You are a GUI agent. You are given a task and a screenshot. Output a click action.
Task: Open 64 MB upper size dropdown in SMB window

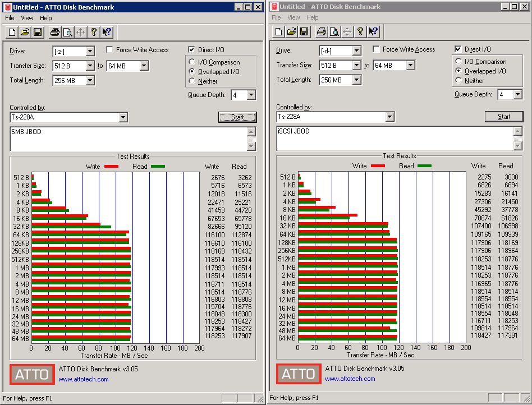pos(144,66)
